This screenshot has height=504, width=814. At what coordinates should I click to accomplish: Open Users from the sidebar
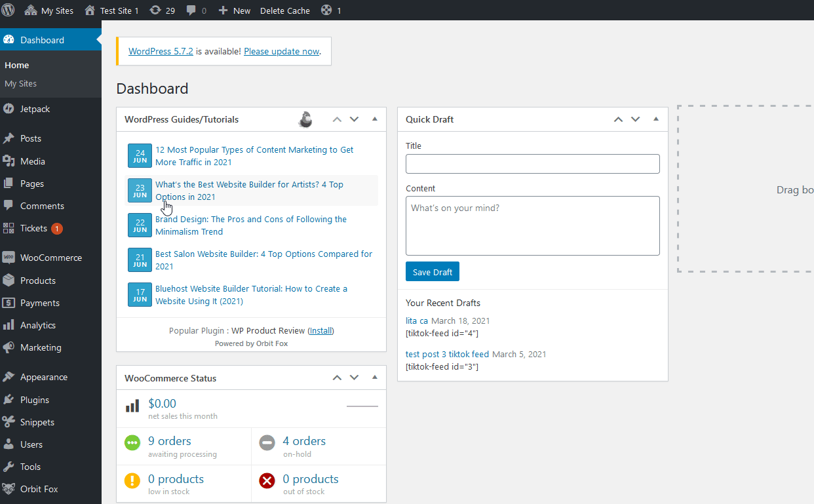50,444
